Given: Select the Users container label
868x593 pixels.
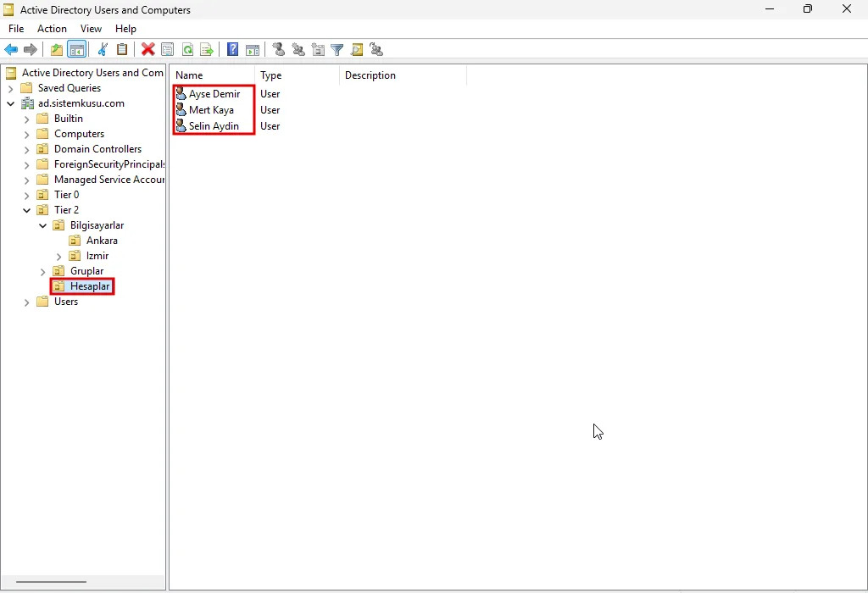Looking at the screenshot, I should pyautogui.click(x=66, y=302).
